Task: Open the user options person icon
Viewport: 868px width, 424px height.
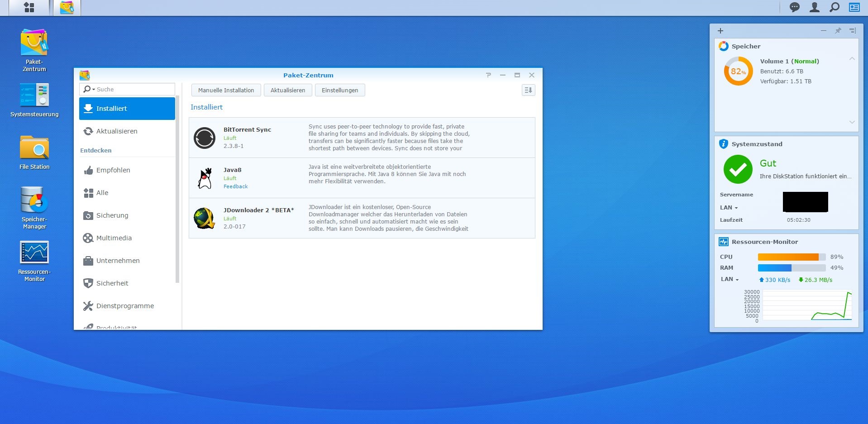Action: click(815, 7)
